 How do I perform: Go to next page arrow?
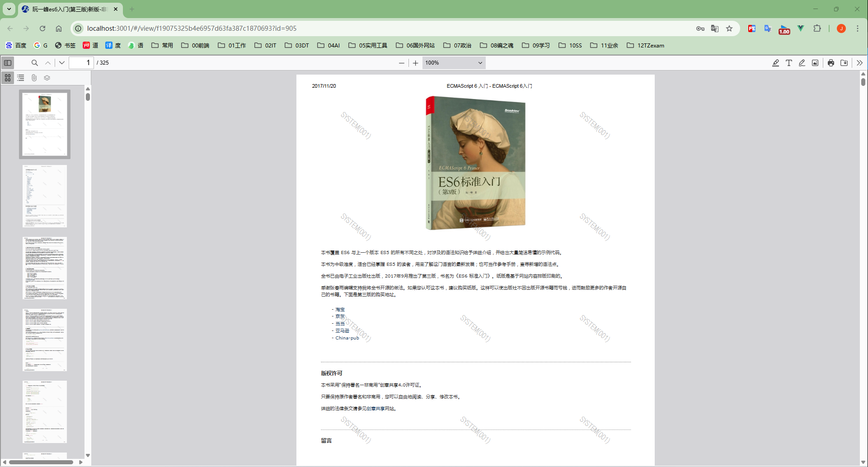62,63
